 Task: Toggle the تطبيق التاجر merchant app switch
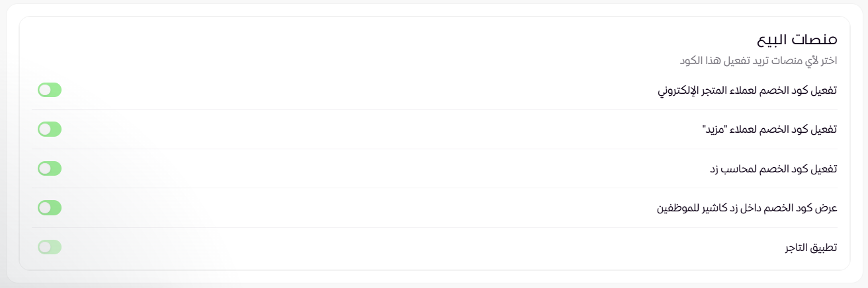click(x=50, y=248)
